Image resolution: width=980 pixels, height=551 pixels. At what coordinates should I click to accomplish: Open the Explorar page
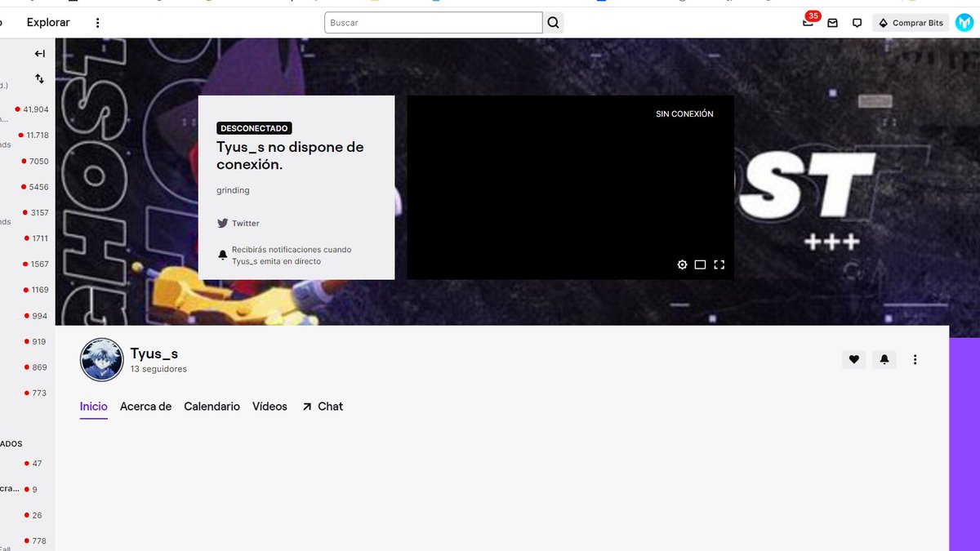click(48, 23)
